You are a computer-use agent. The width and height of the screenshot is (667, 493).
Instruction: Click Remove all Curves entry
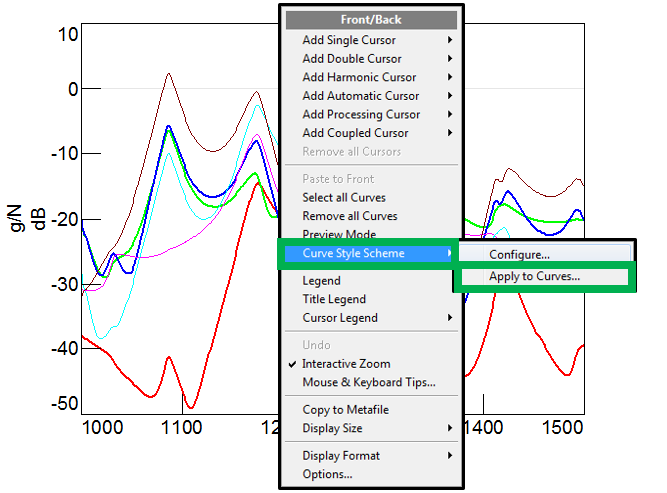(x=349, y=216)
